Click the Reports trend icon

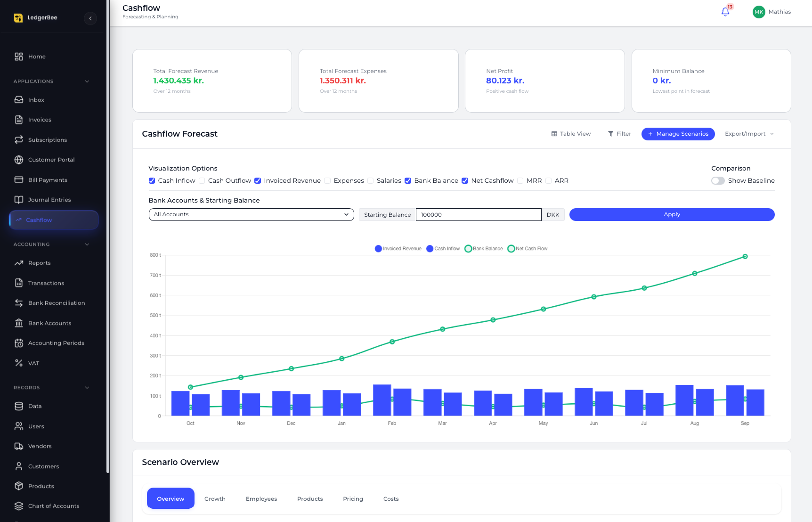[x=19, y=263]
